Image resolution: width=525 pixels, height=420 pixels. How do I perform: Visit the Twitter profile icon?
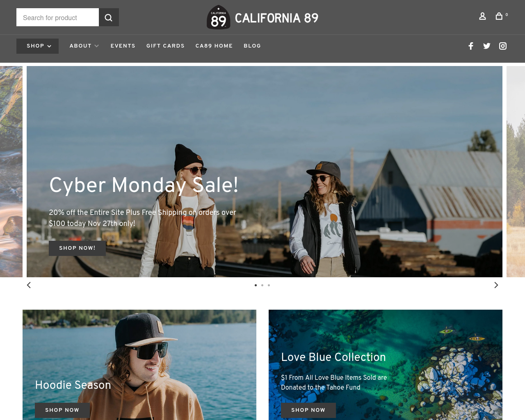click(x=487, y=46)
